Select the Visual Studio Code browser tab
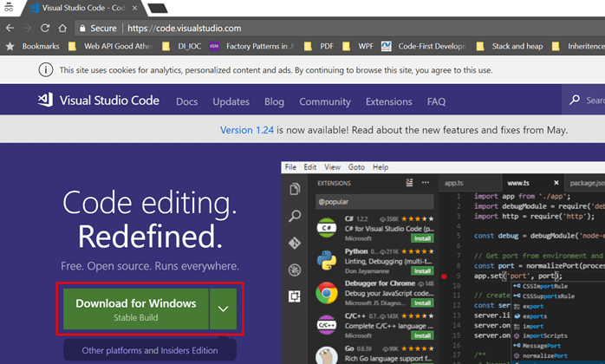 click(83, 8)
